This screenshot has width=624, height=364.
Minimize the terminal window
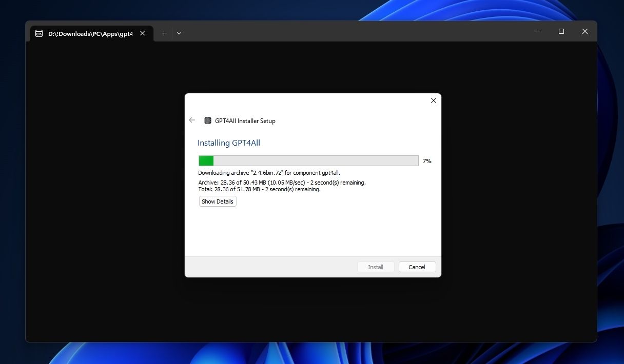coord(537,31)
